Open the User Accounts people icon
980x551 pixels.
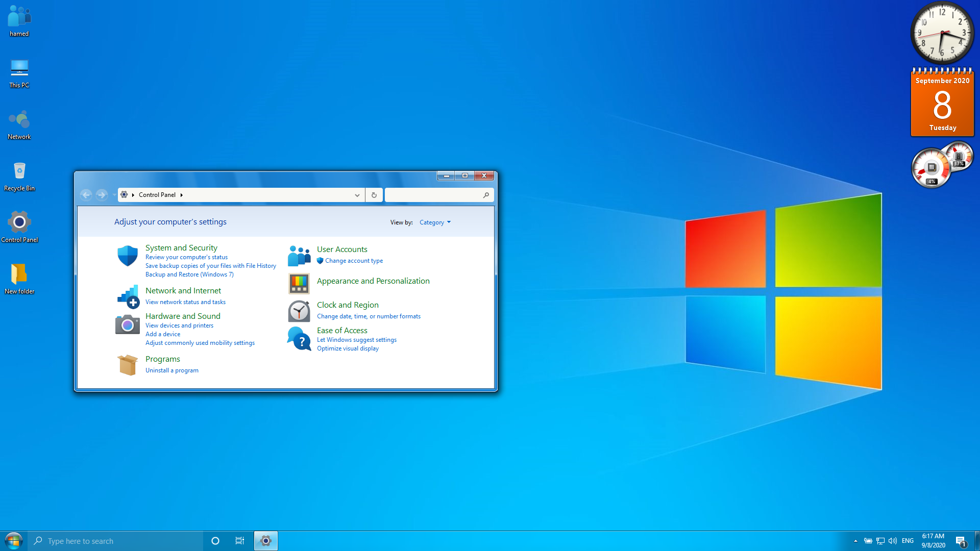[x=299, y=256]
